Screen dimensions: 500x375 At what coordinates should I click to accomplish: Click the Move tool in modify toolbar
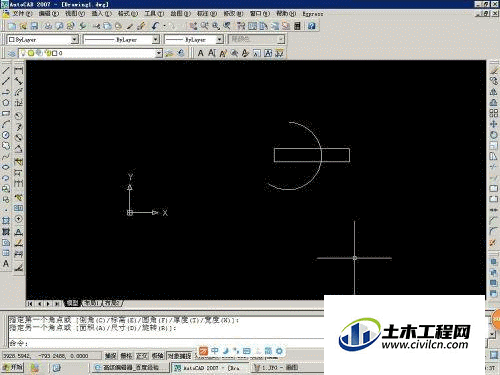click(x=494, y=124)
